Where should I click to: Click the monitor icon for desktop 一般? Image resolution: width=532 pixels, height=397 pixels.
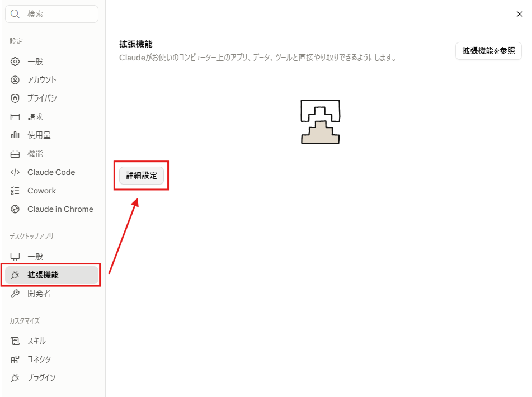pyautogui.click(x=15, y=257)
